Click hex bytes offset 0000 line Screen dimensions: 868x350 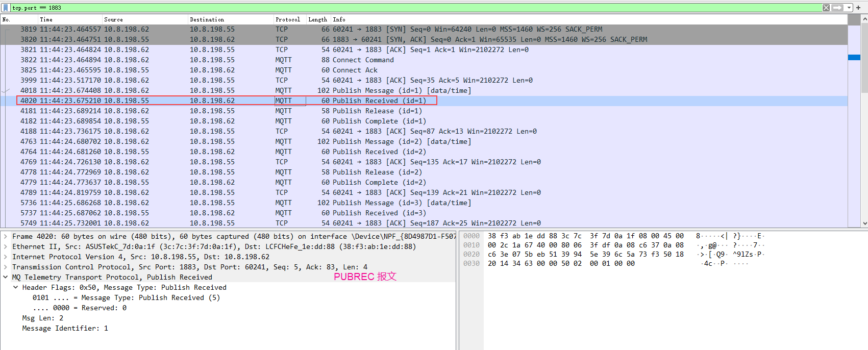[586, 236]
